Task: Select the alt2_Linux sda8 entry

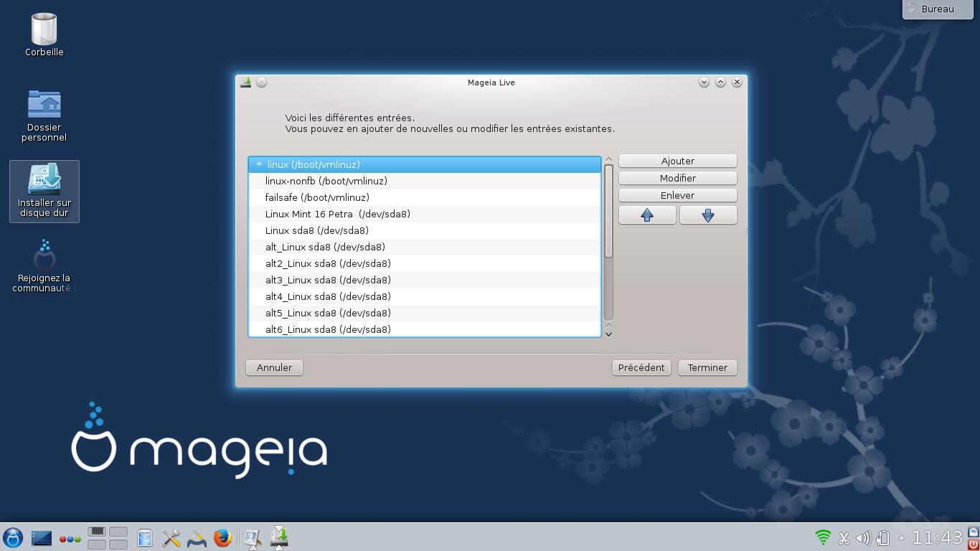Action: 425,263
